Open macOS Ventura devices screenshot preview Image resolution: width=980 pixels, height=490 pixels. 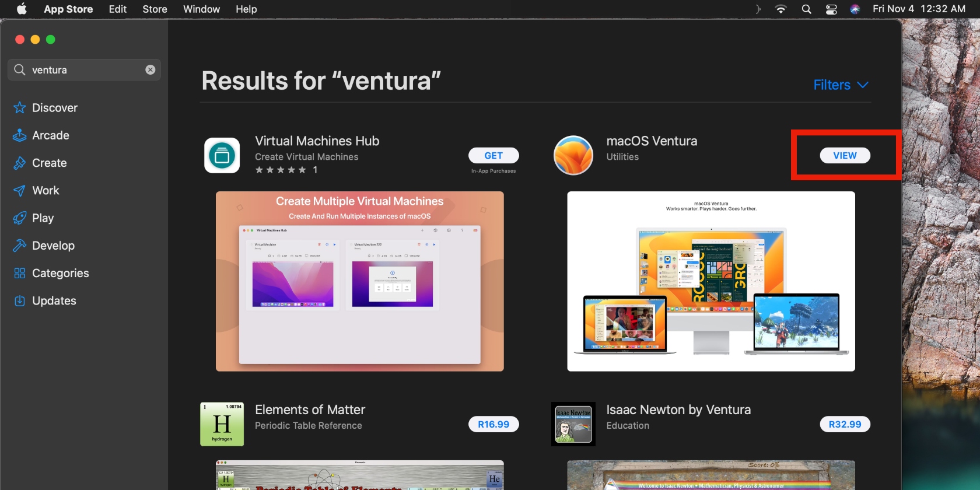tap(711, 281)
